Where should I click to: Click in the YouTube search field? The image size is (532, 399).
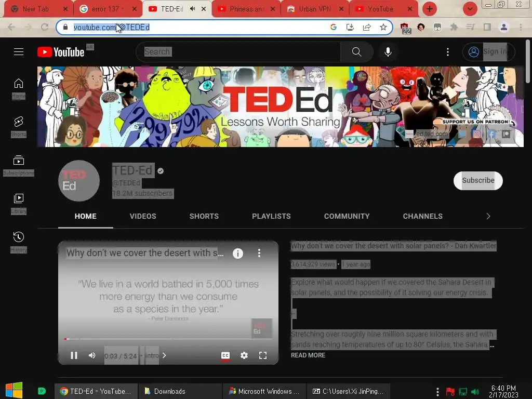(237, 51)
